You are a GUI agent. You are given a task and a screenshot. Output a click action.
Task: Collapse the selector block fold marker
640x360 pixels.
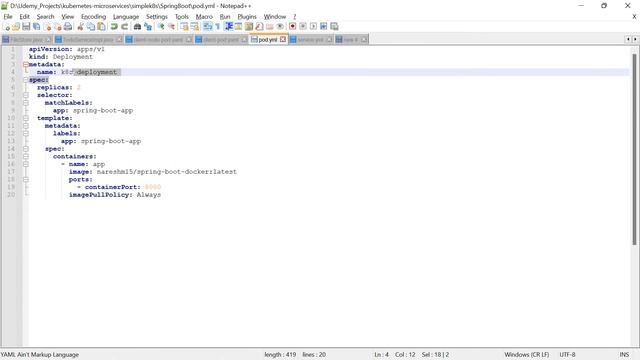click(26, 95)
